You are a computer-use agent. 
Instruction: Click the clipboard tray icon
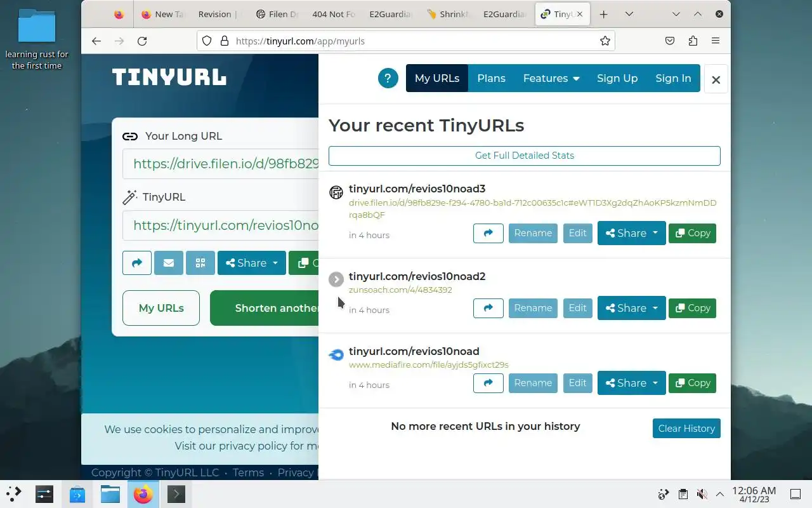click(x=683, y=494)
